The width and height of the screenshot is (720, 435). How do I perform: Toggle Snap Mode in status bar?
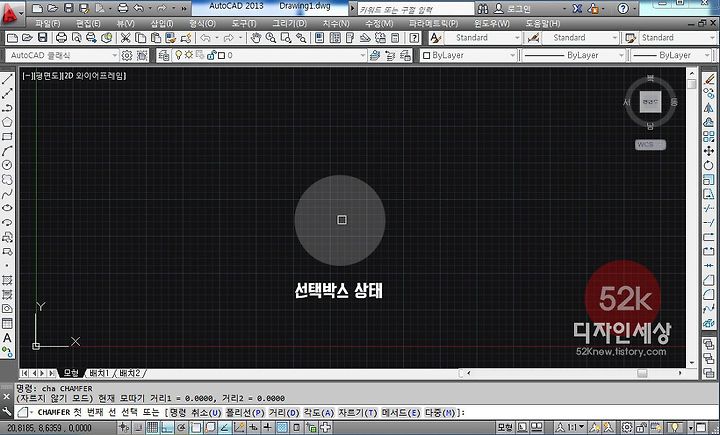[138, 428]
